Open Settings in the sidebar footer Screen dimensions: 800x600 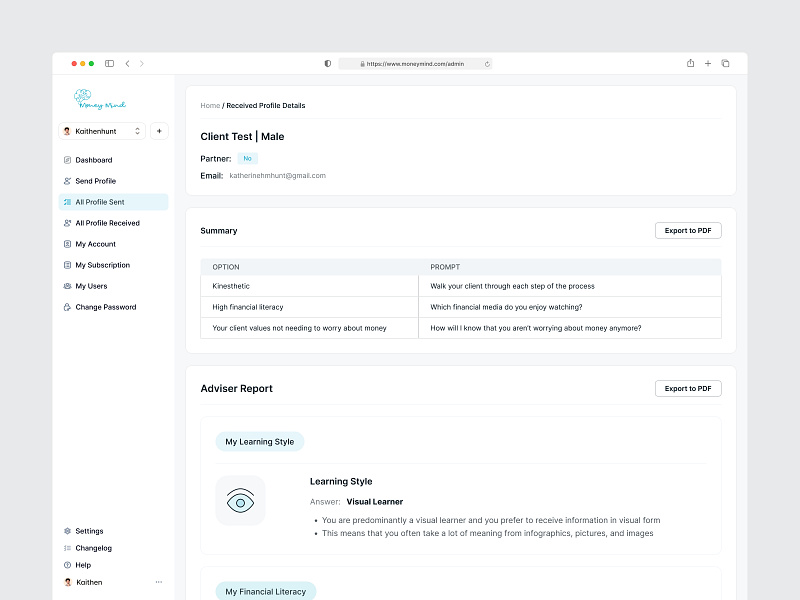(x=89, y=531)
